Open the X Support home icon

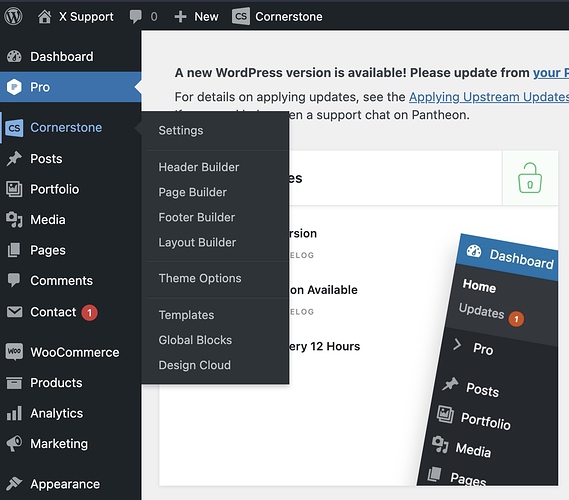(44, 16)
